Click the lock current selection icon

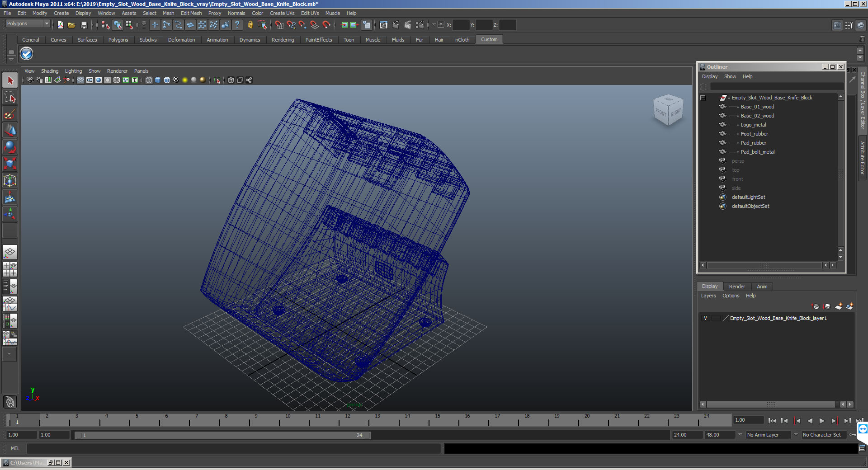(x=250, y=25)
